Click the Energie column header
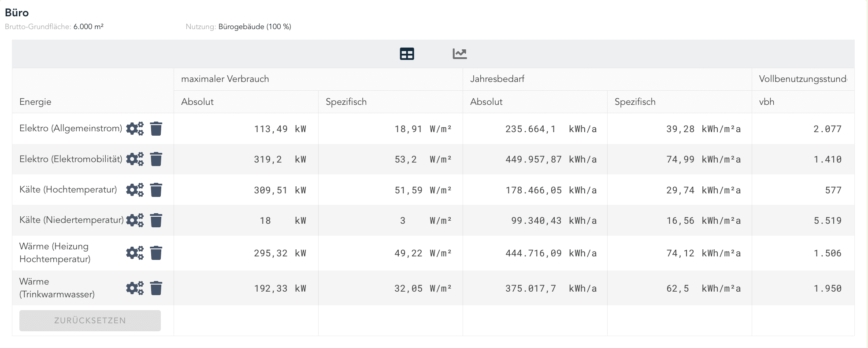The image size is (868, 348). pos(35,102)
